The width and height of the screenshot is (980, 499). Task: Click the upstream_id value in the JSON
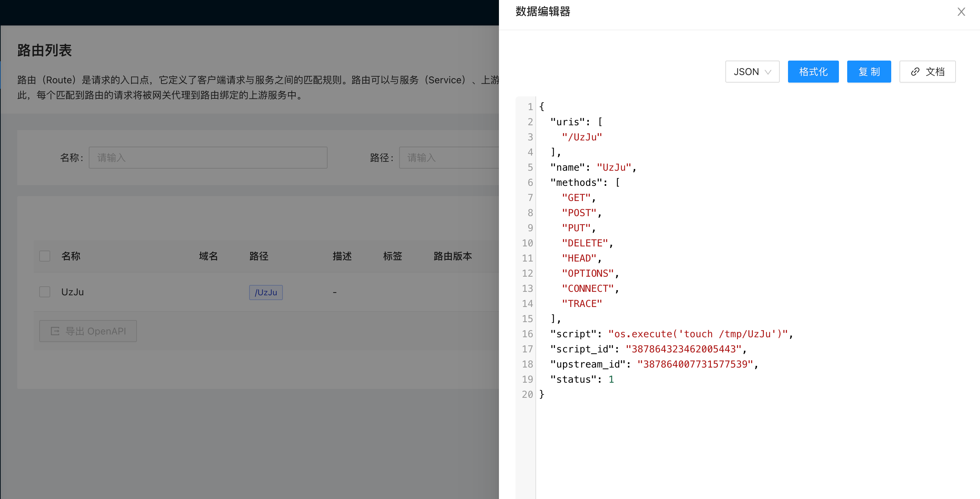(695, 364)
